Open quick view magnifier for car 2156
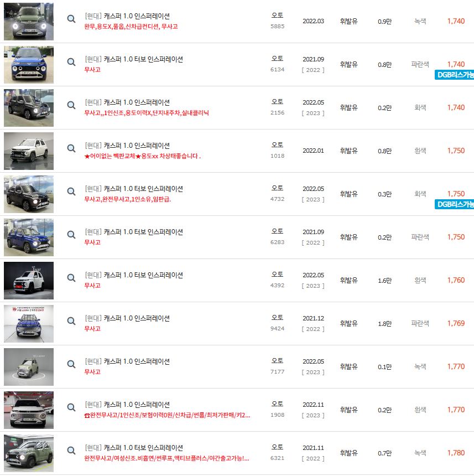 [x=71, y=105]
